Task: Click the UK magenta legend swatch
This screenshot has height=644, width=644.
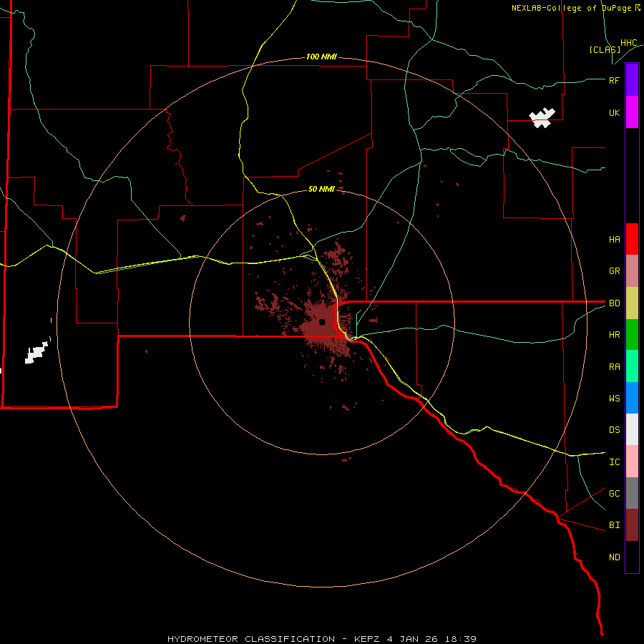Action: 632,112
